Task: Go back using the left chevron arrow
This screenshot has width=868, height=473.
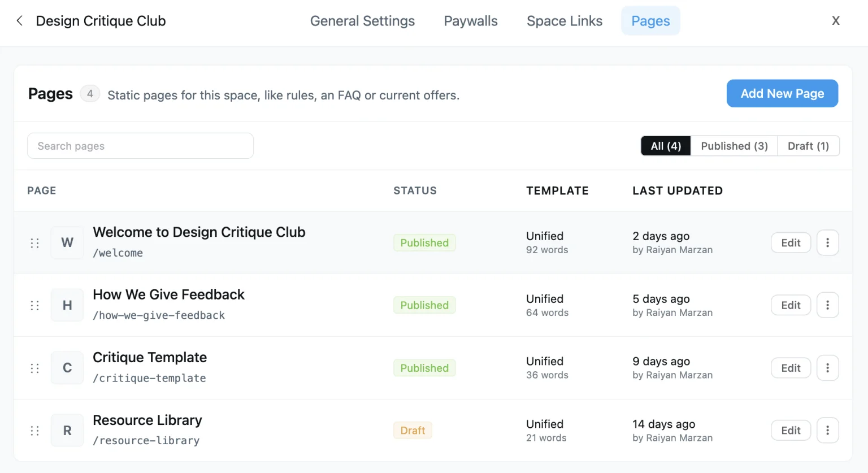Action: tap(20, 21)
